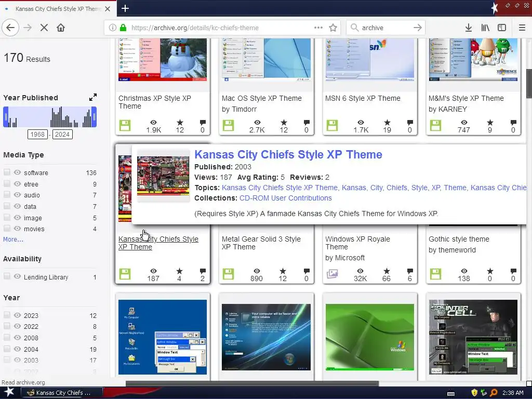
Task: Open page actions three-dot menu
Action: coord(318,28)
